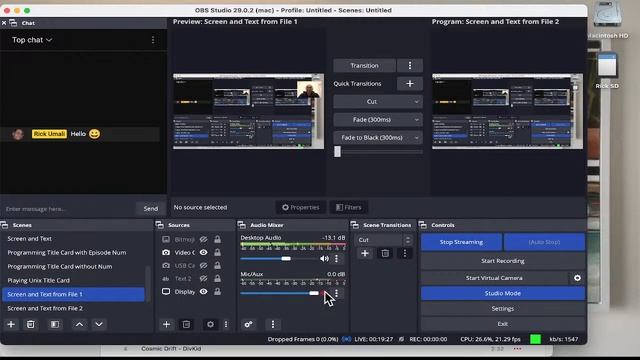
Task: Select Programming Title Card with Episode Num
Action: (73, 253)
